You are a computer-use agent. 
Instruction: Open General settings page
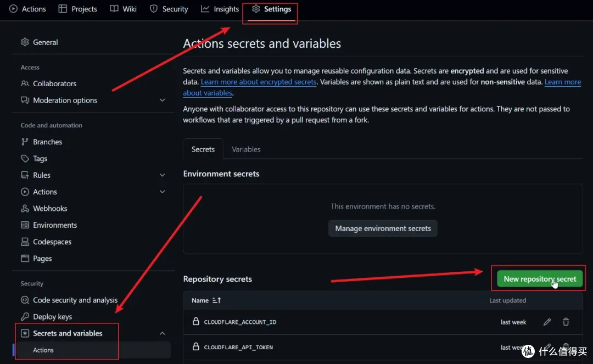(x=46, y=42)
